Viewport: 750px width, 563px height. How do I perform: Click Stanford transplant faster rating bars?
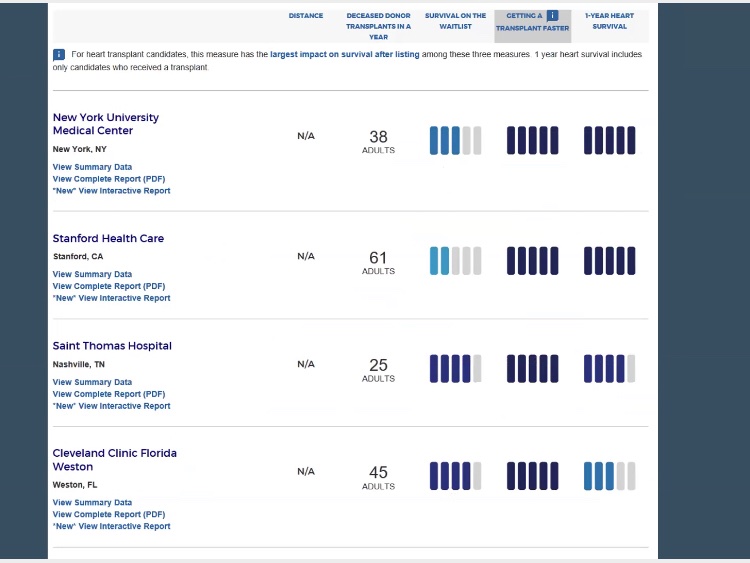click(532, 261)
